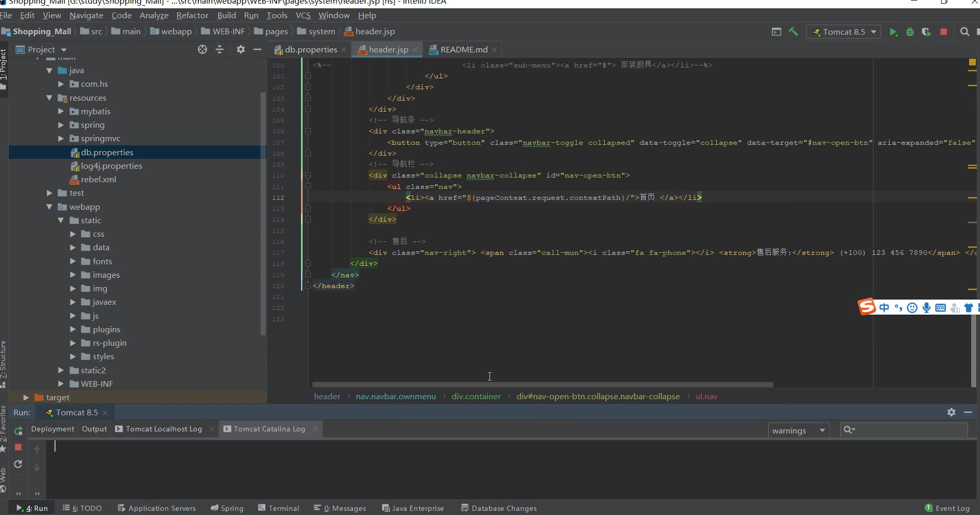980x515 pixels.
Task: Toggle Sogou voice input microphone
Action: tap(927, 308)
